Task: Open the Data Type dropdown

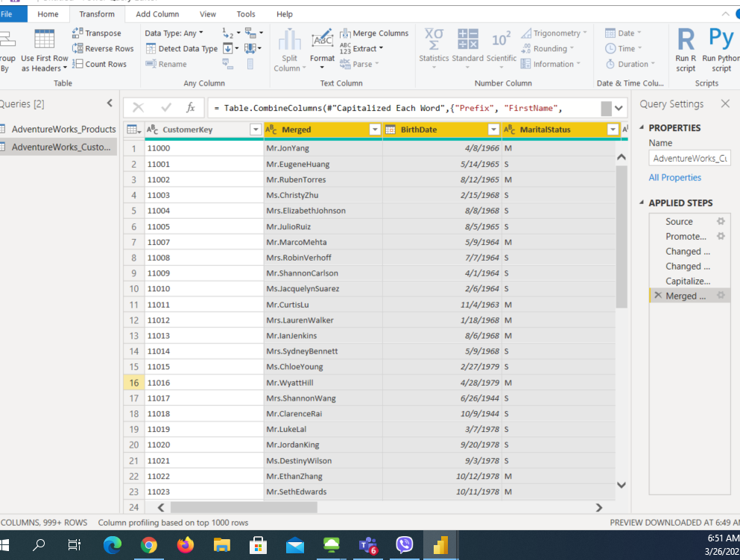Action: 174,34
